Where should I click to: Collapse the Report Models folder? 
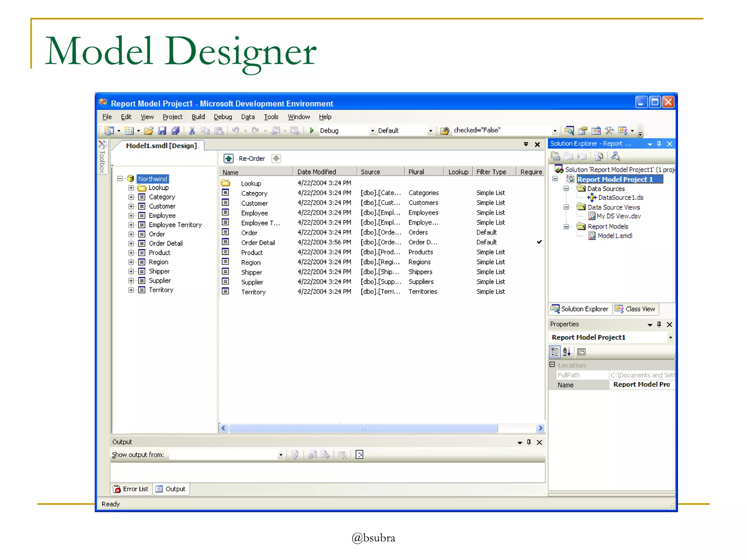pos(566,226)
